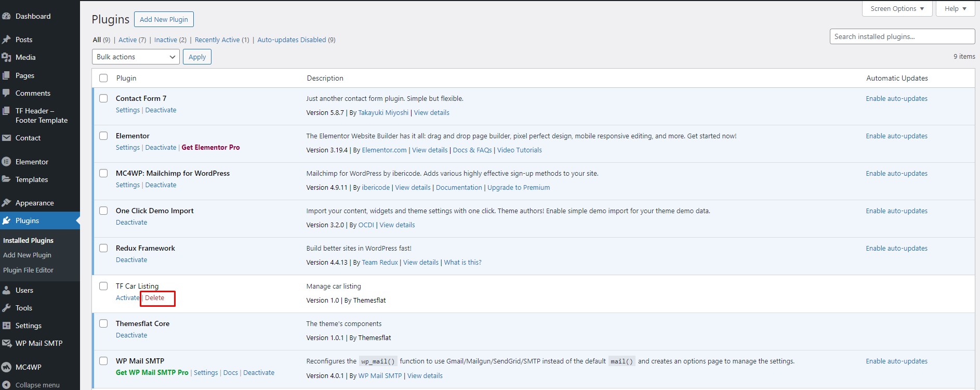Click the Add New Plugin button
980x390 pixels.
[x=164, y=19]
